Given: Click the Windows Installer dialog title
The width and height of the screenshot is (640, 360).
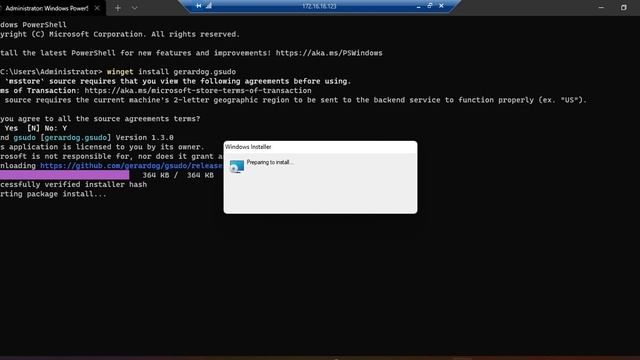Looking at the screenshot, I should pos(248,147).
